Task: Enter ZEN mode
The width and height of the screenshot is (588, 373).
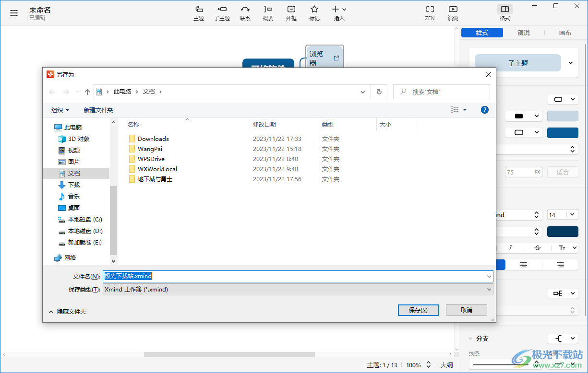Action: point(430,13)
